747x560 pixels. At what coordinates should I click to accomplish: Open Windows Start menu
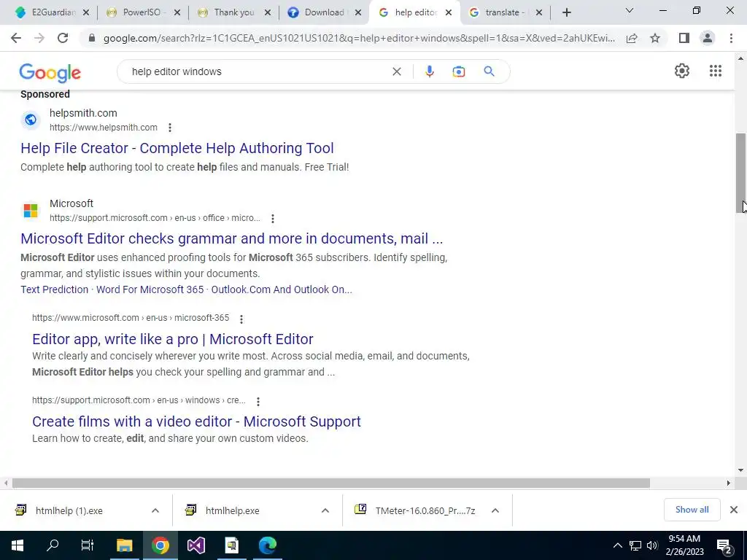click(18, 545)
